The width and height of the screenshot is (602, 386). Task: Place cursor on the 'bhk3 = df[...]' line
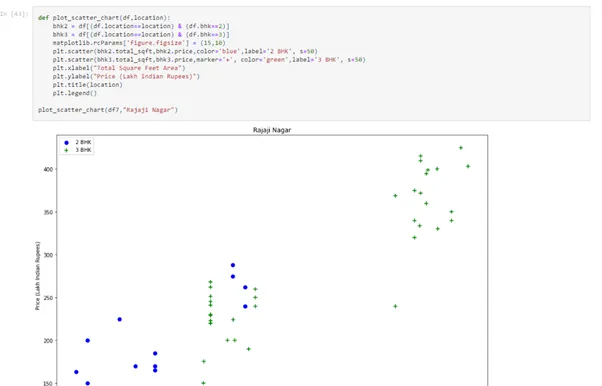point(141,35)
